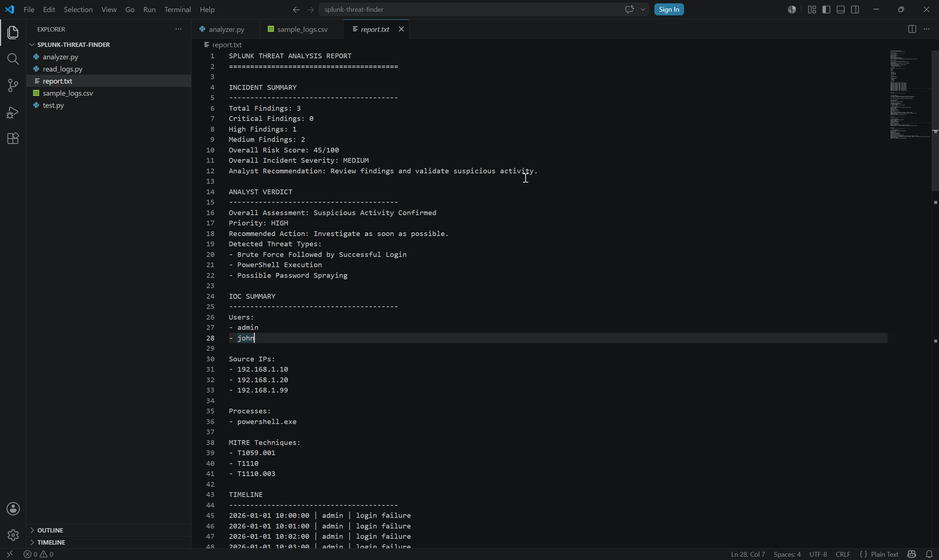939x560 pixels.
Task: Click the hexagon icon beside layout controls
Action: [792, 10]
